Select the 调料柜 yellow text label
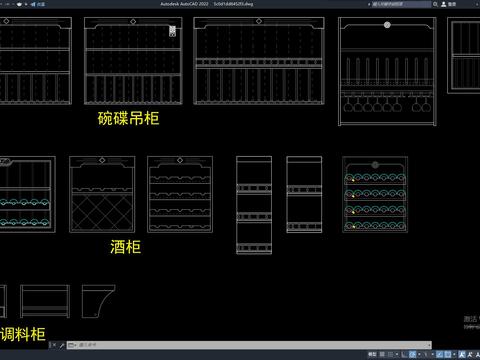Viewport: 480px width, 360px height. coord(23,334)
